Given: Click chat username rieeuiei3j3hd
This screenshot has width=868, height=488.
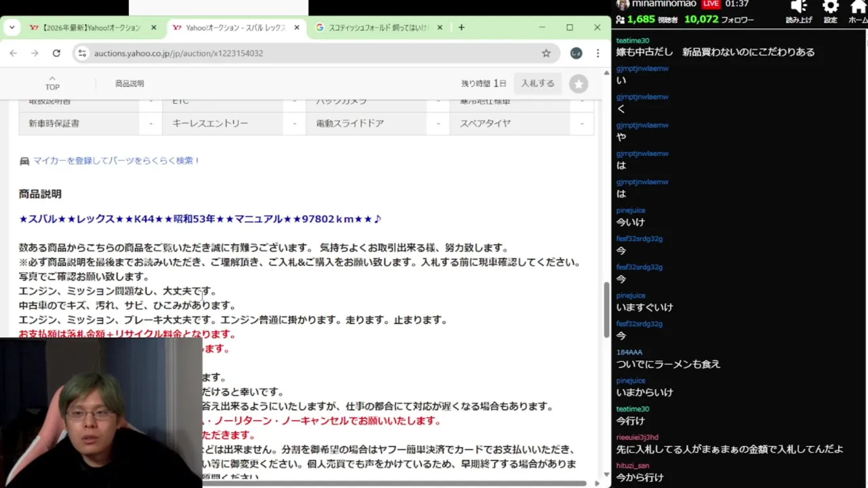Looking at the screenshot, I should click(x=637, y=437).
